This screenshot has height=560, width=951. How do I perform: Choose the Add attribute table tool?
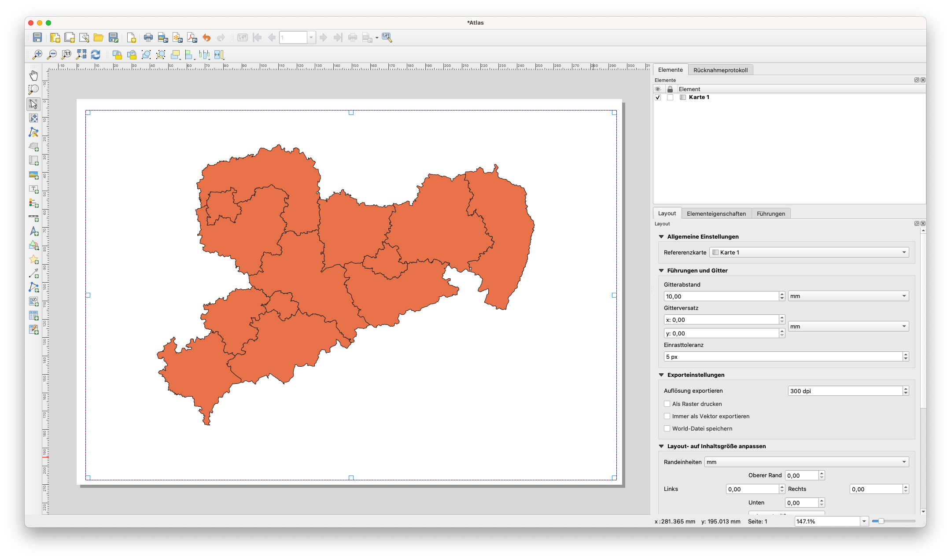(x=33, y=316)
